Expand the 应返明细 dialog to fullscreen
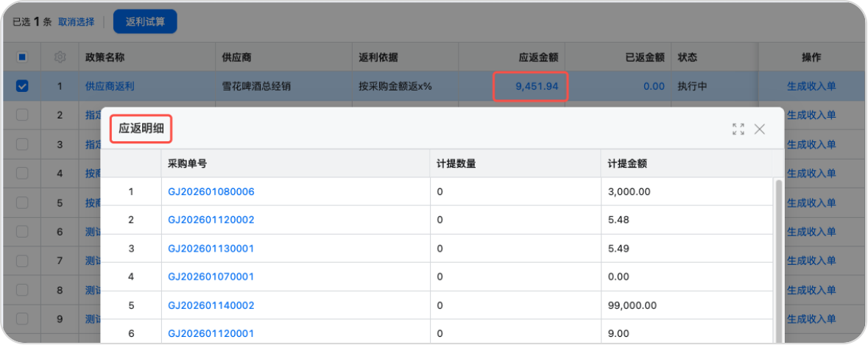The width and height of the screenshot is (868, 345). tap(738, 129)
